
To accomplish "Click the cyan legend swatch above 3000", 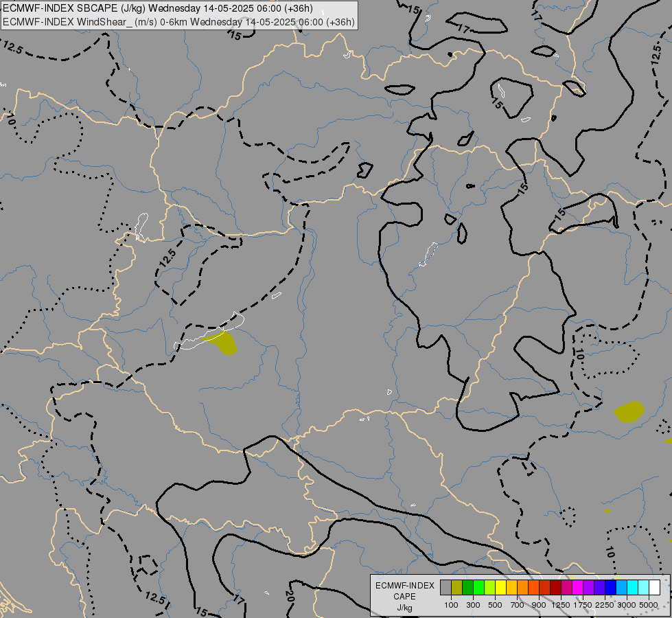I will pyautogui.click(x=632, y=587).
